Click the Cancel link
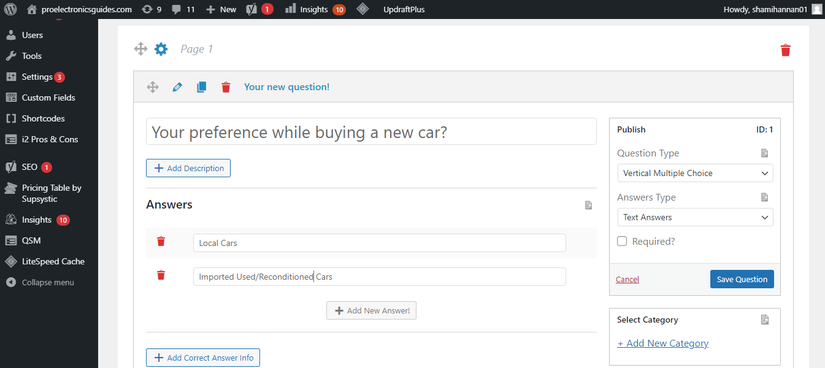The image size is (825, 368). pyautogui.click(x=627, y=280)
